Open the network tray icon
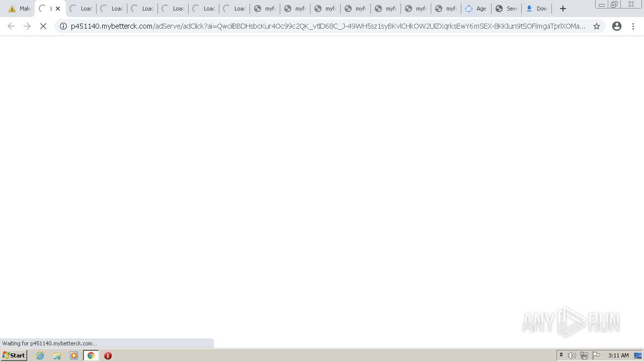644x362 pixels. 584,355
